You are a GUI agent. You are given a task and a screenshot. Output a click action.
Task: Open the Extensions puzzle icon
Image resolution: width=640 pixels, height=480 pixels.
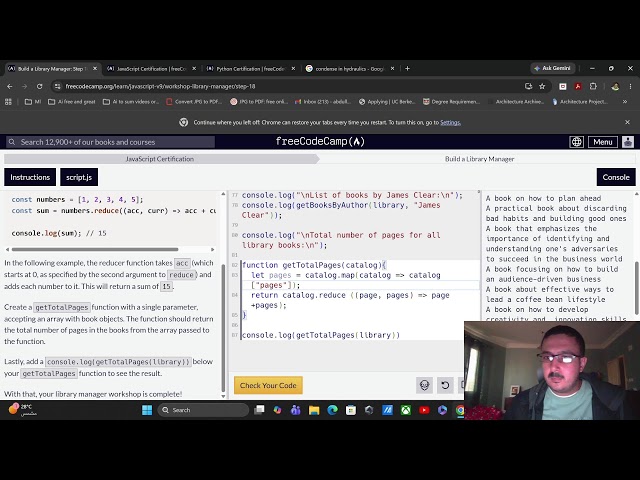(x=593, y=87)
